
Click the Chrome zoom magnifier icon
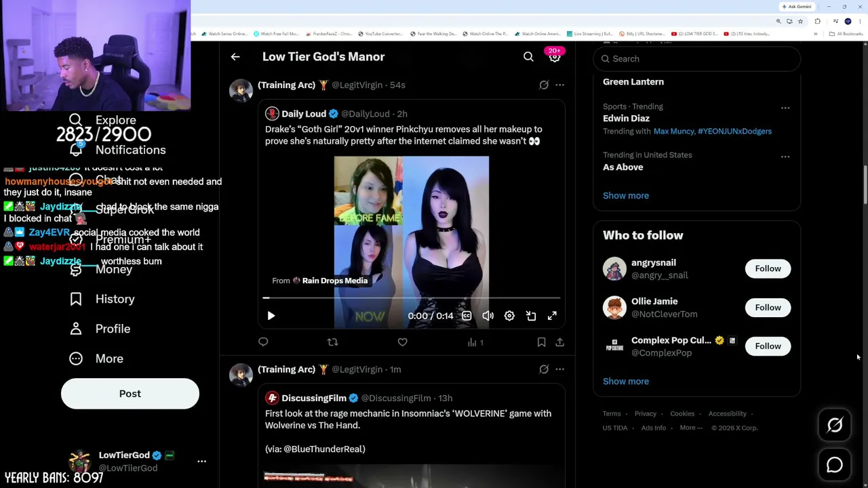pos(778,21)
